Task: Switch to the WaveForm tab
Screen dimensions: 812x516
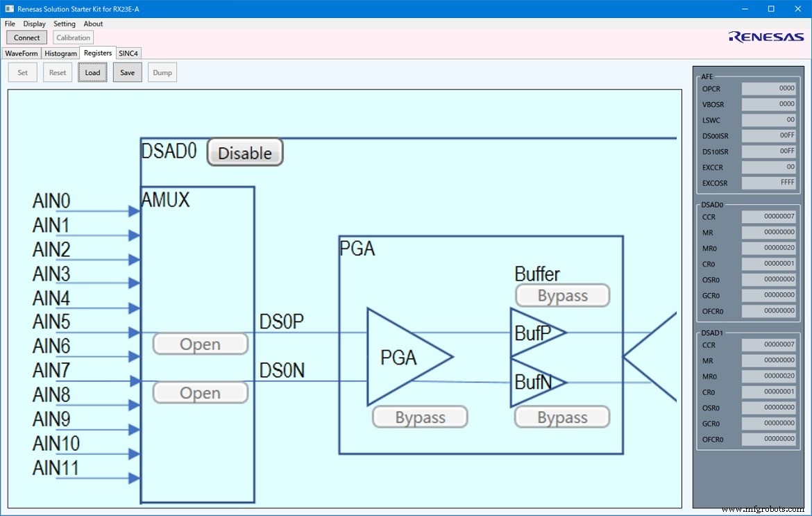Action: coord(22,53)
